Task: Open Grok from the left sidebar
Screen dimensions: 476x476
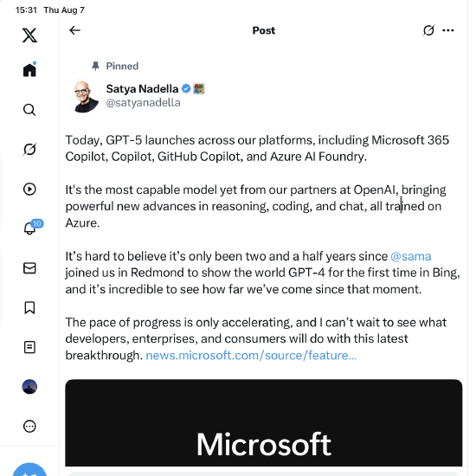Action: point(29,149)
